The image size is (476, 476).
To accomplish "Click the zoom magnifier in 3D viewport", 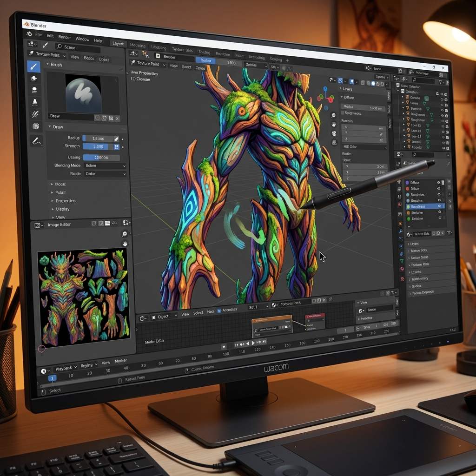I will 333,115.
